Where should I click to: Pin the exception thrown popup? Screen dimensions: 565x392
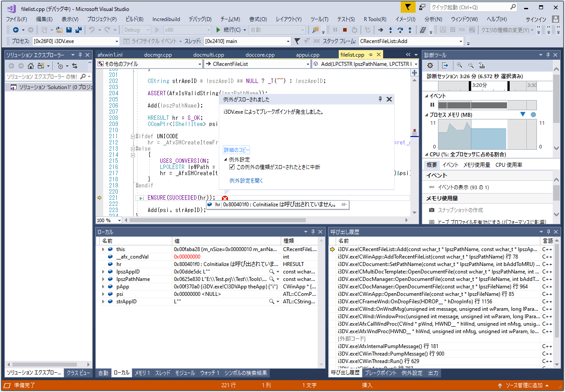(380, 99)
